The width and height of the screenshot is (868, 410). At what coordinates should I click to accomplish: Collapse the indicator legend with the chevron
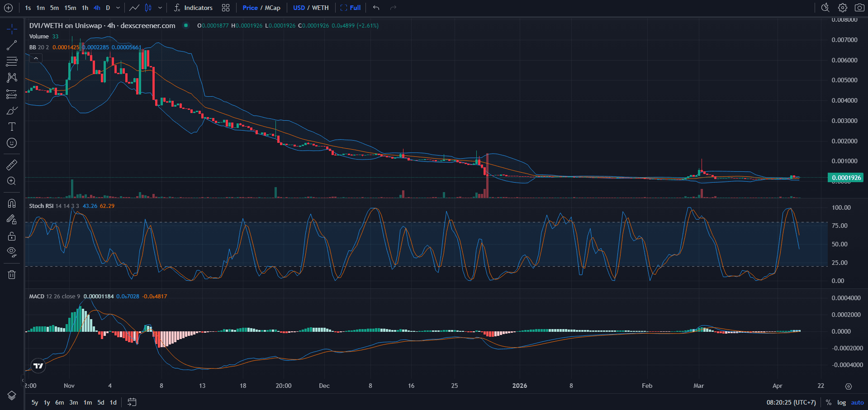point(36,58)
